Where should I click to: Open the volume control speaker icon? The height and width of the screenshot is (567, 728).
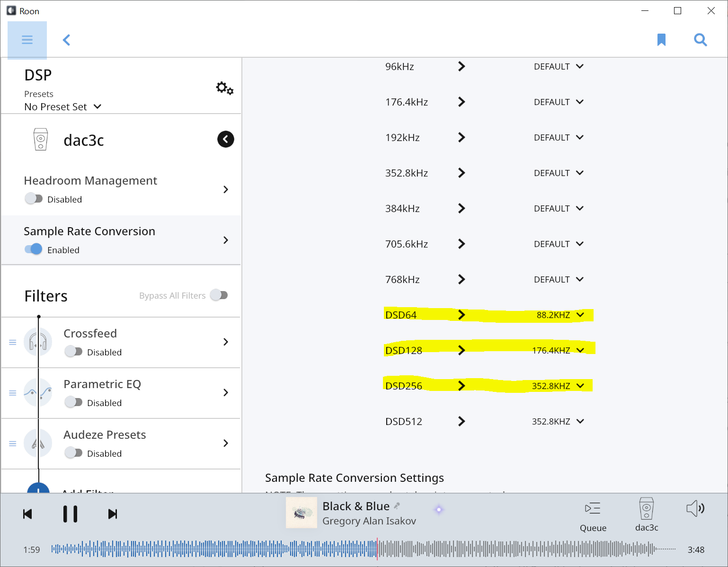[695, 508]
